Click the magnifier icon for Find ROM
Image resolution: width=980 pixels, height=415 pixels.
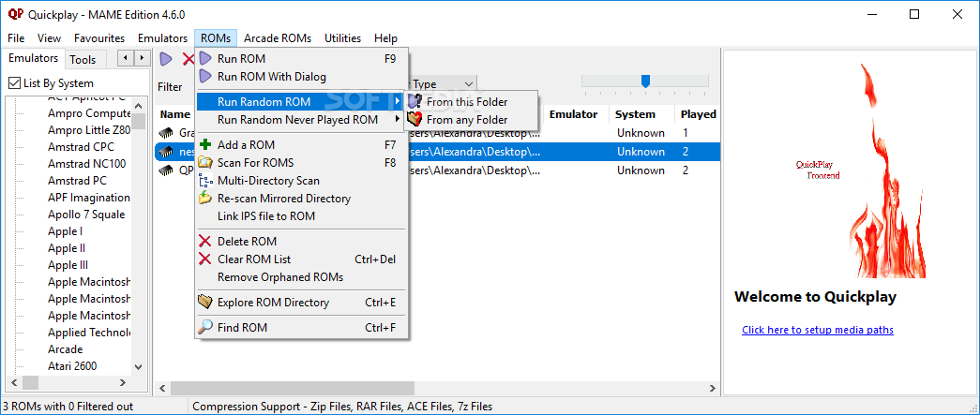click(x=205, y=327)
